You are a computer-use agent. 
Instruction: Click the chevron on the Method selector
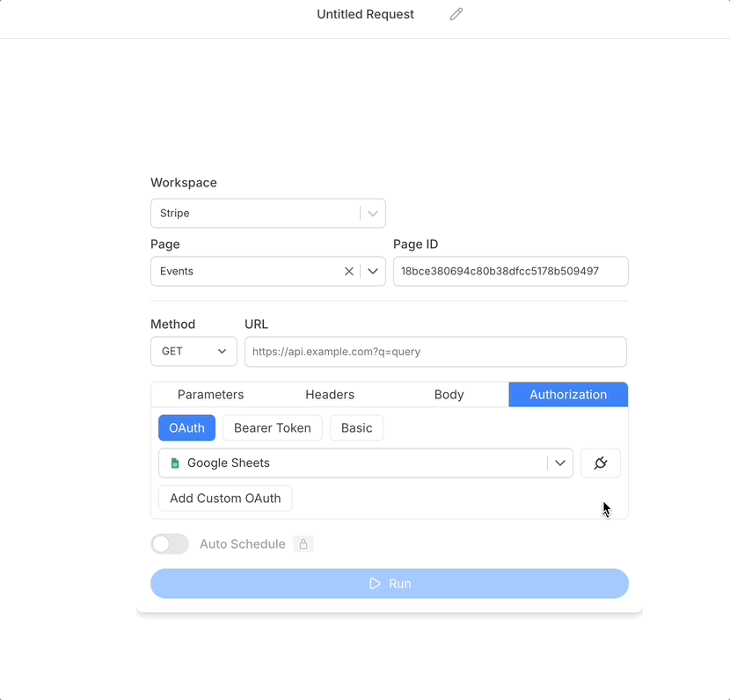pos(222,351)
